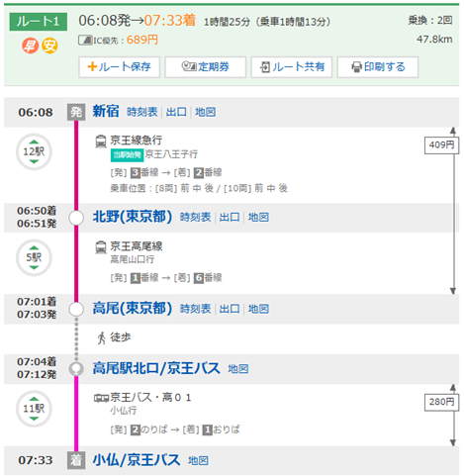
Task: Click the train icon for 京王線急行
Action: 101,142
